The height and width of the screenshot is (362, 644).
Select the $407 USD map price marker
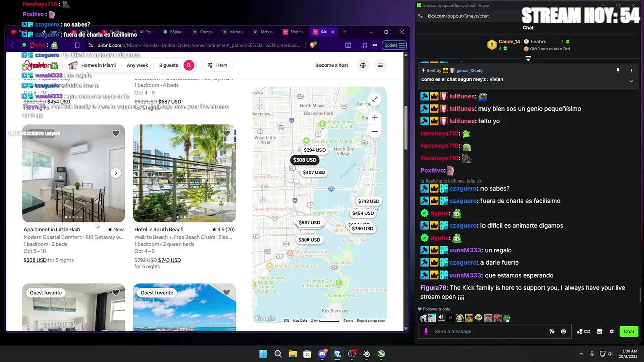pyautogui.click(x=314, y=172)
